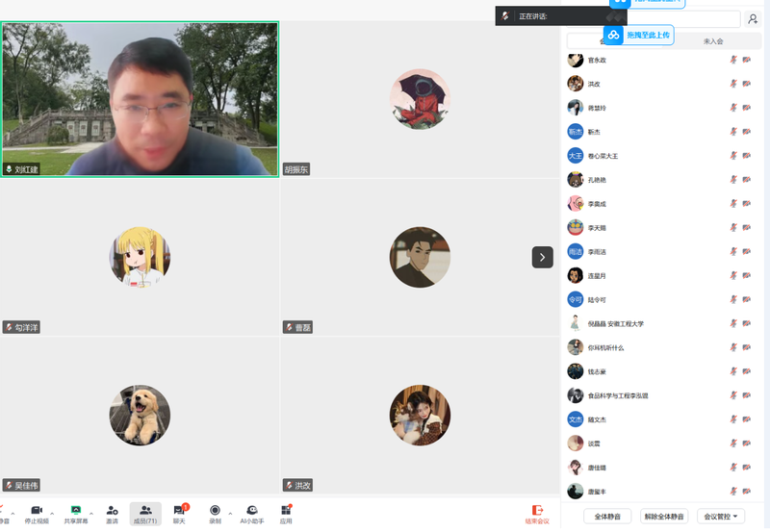The image size is (770, 532).
Task: Select 倪晶晶 安徽工程大学 in member list
Action: click(x=616, y=324)
